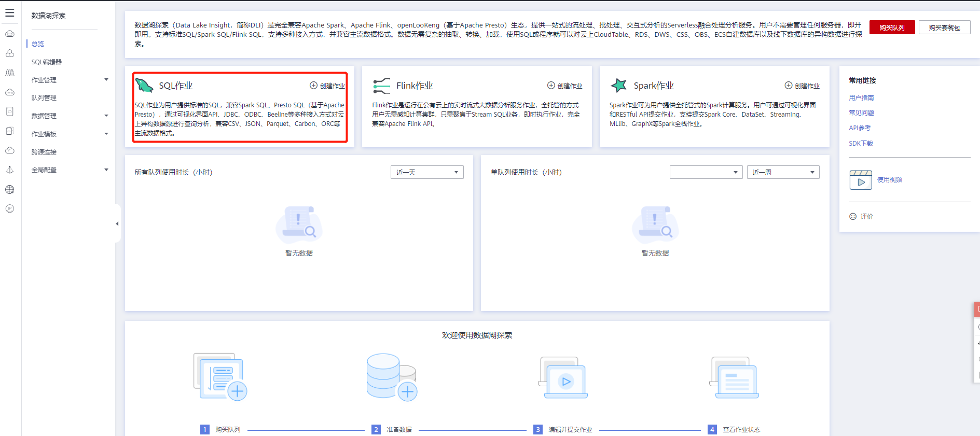The width and height of the screenshot is (980, 436).
Task: Open the SDK下载 link
Action: tap(861, 143)
